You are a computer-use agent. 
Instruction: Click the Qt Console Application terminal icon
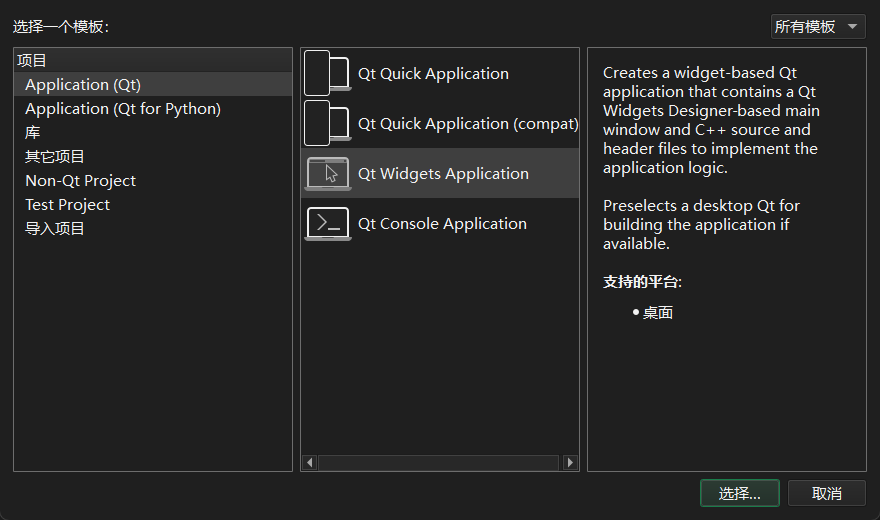328,224
